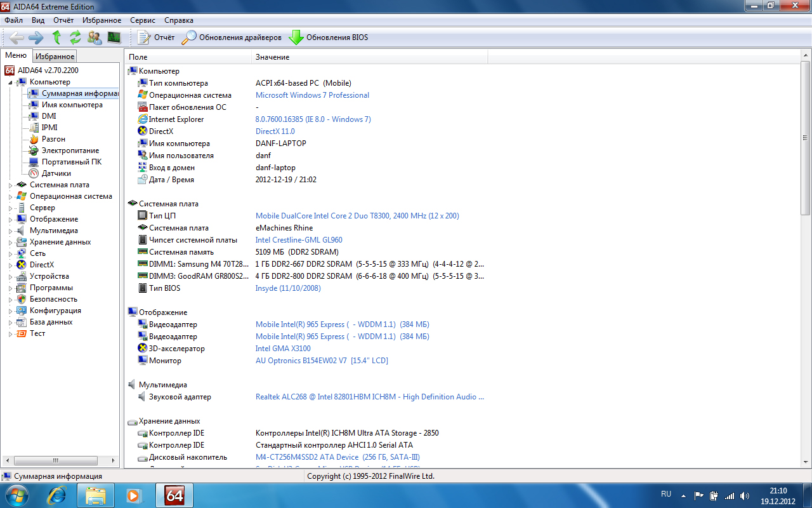Collapse the Компьютер tree node
This screenshot has height=508, width=812.
[11, 83]
